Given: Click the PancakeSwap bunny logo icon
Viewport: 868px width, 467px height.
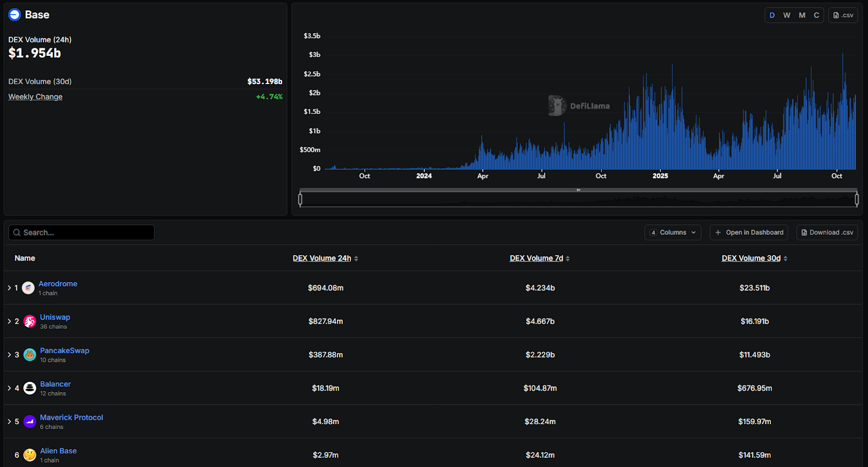Looking at the screenshot, I should click(x=30, y=355).
